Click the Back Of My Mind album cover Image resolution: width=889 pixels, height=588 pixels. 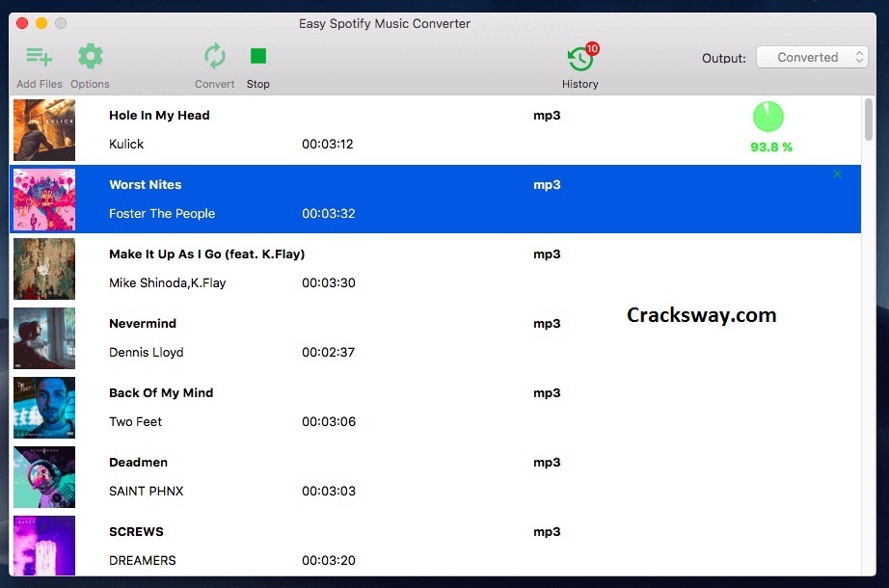[x=44, y=408]
